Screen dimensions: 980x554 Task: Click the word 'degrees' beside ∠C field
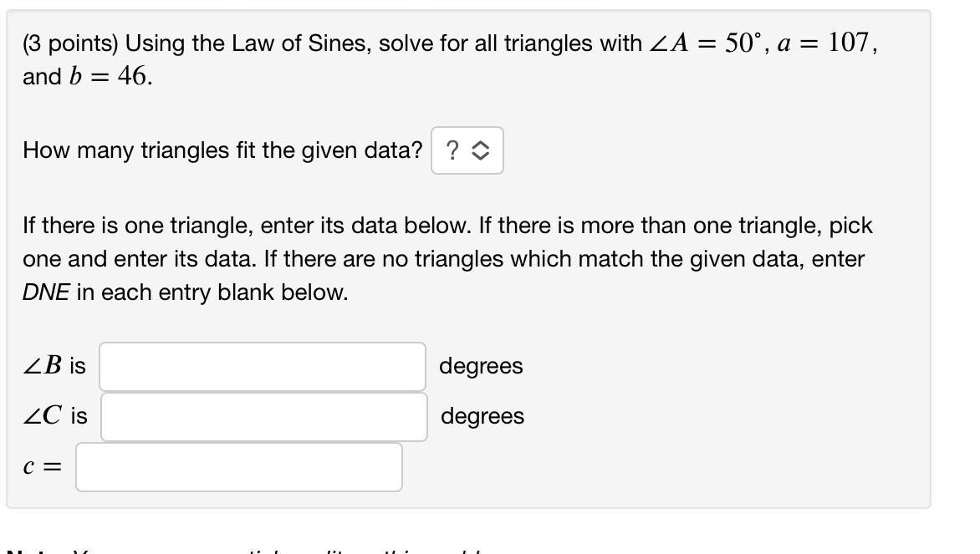[482, 416]
